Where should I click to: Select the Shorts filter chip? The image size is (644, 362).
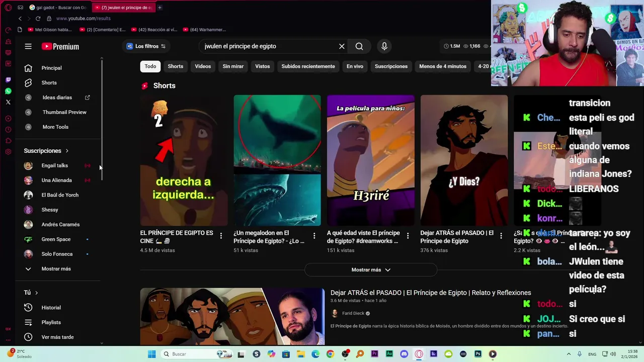click(x=176, y=66)
